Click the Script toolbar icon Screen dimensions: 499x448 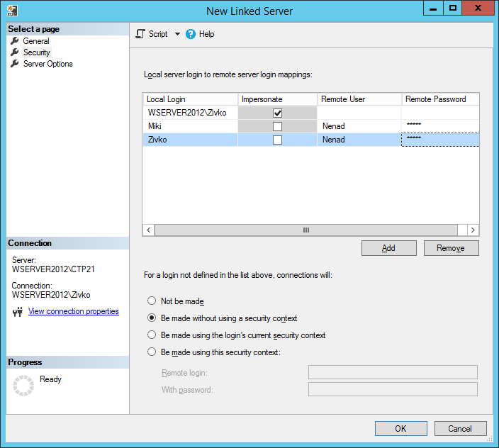coord(140,34)
